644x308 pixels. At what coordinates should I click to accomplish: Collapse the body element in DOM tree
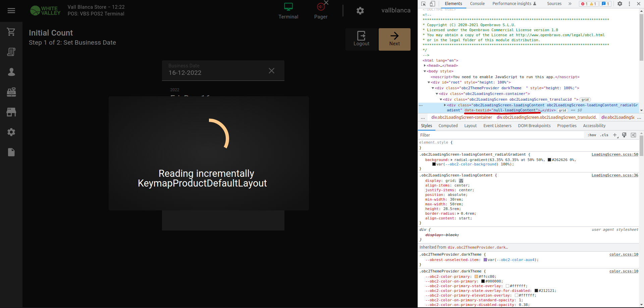[425, 71]
